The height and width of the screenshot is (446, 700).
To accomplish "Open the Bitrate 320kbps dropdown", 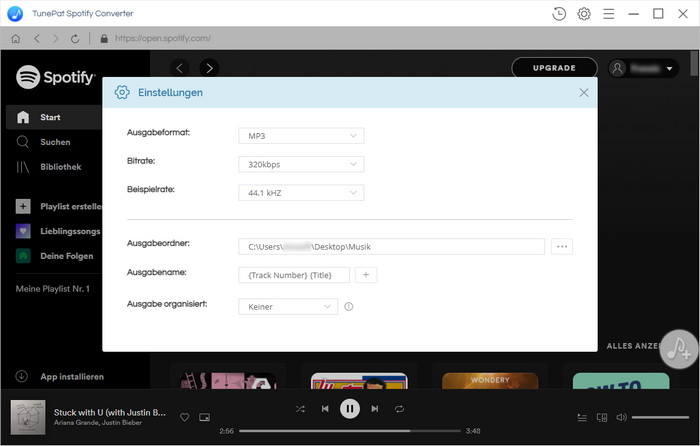I will point(301,164).
